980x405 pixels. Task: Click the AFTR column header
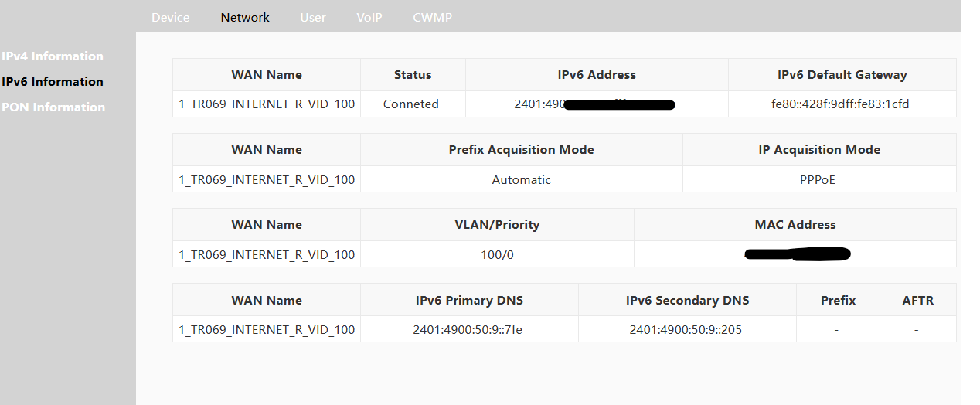pos(917,301)
